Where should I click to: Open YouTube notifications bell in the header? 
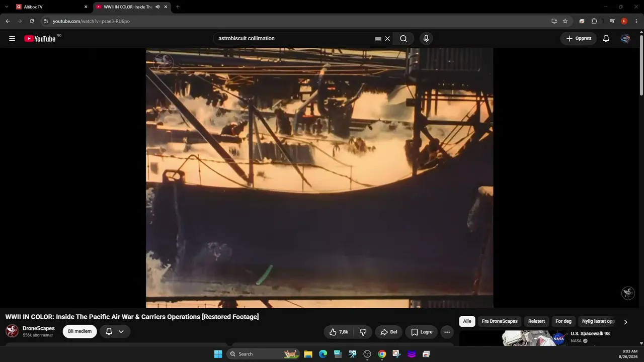(x=606, y=39)
